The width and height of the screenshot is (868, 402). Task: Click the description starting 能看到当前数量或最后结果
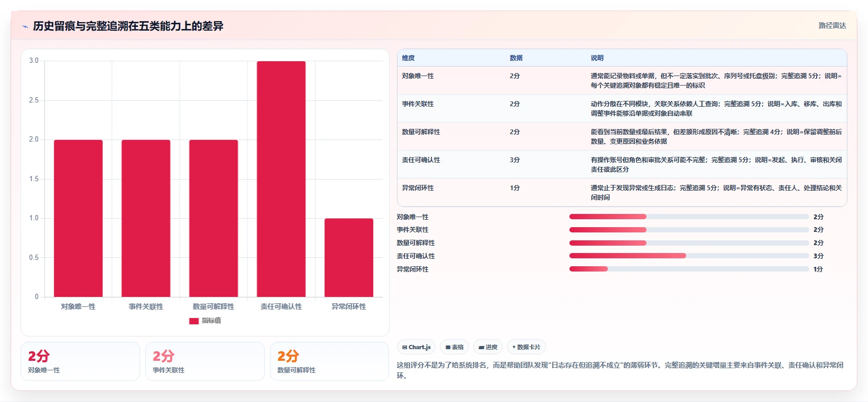[x=716, y=137]
